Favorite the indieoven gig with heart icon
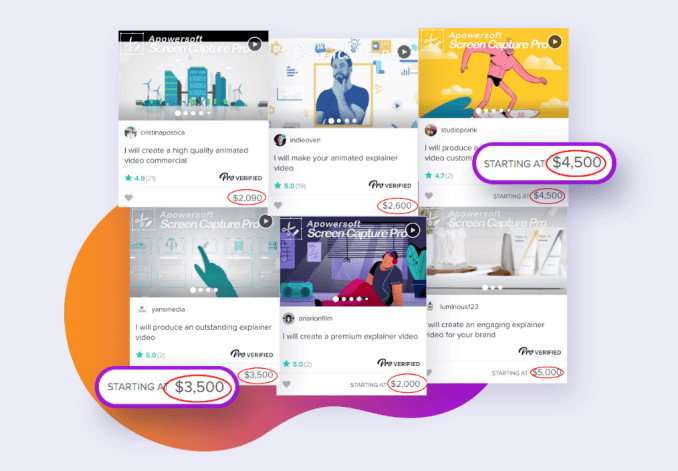This screenshot has width=678, height=471. tap(278, 205)
